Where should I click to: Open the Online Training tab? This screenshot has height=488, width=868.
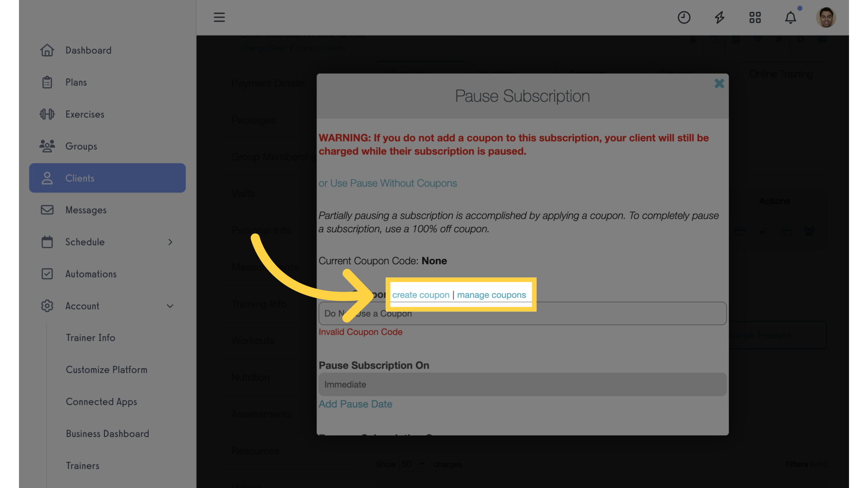click(781, 74)
